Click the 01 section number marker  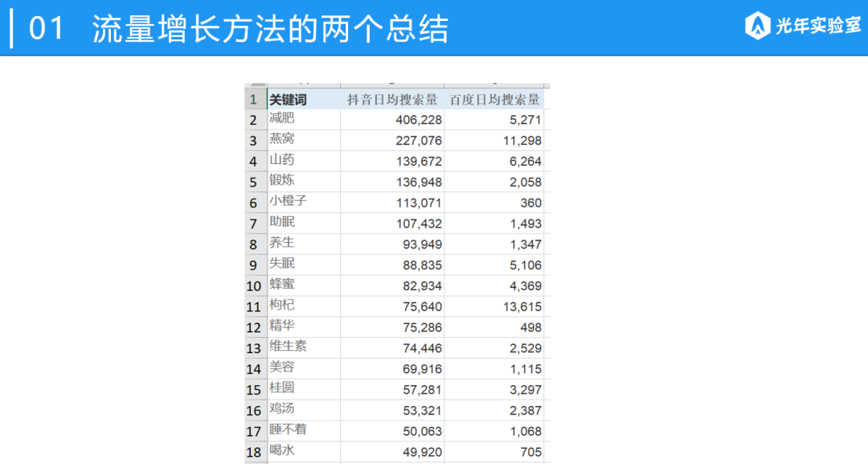click(x=47, y=27)
